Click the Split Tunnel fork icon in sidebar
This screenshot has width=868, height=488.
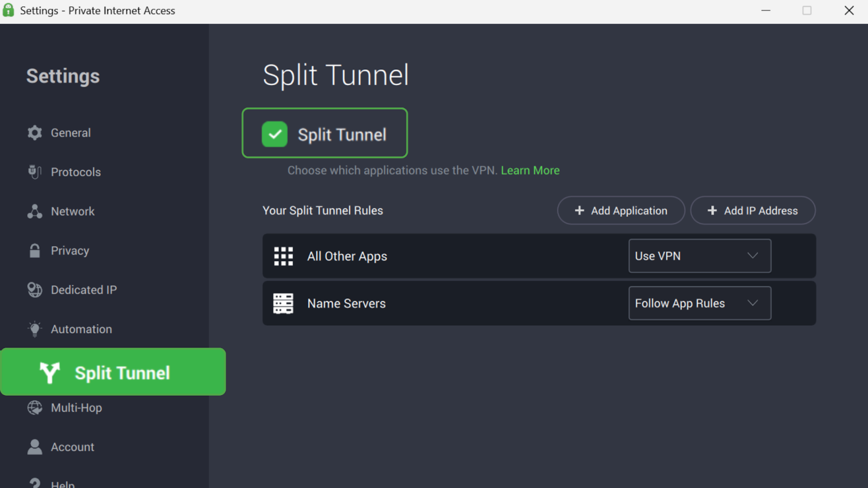click(x=49, y=373)
